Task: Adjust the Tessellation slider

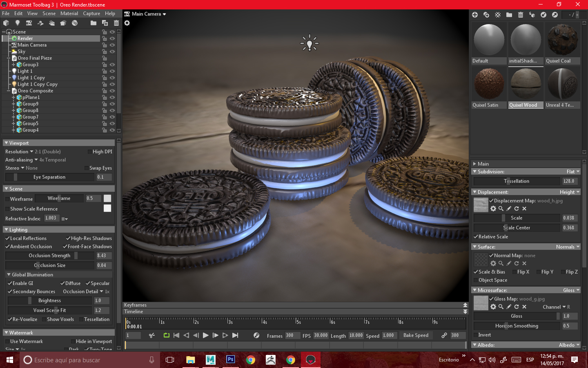Action: [x=517, y=181]
